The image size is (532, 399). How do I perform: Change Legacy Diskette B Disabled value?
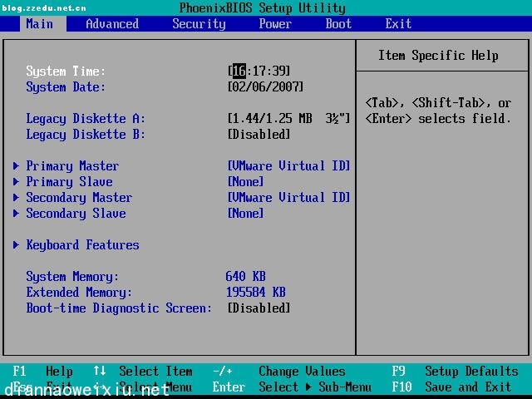pyautogui.click(x=259, y=135)
